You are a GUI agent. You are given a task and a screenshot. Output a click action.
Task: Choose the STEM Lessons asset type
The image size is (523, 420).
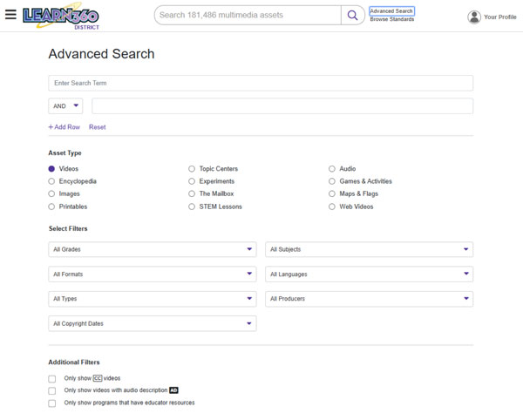click(192, 207)
